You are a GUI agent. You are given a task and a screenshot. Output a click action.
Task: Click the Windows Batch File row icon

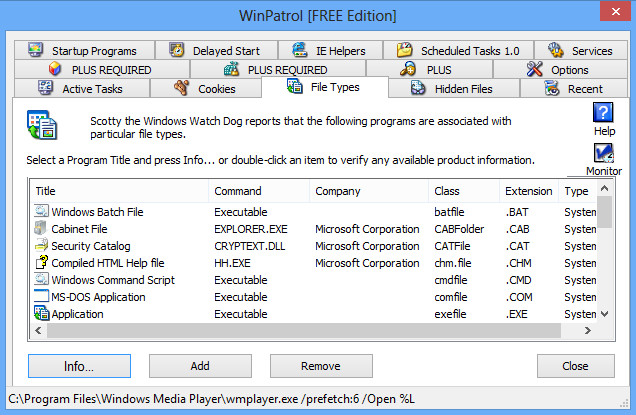tap(41, 211)
